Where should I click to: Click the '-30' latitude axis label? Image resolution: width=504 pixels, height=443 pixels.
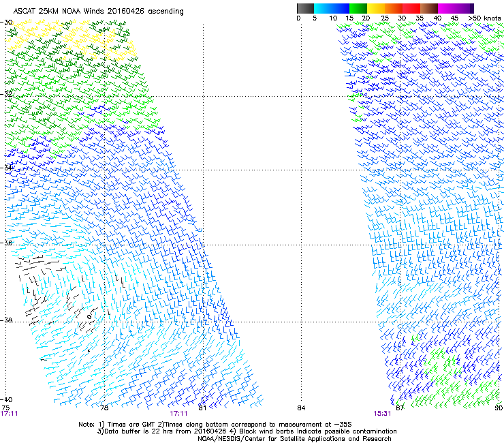coord(6,22)
